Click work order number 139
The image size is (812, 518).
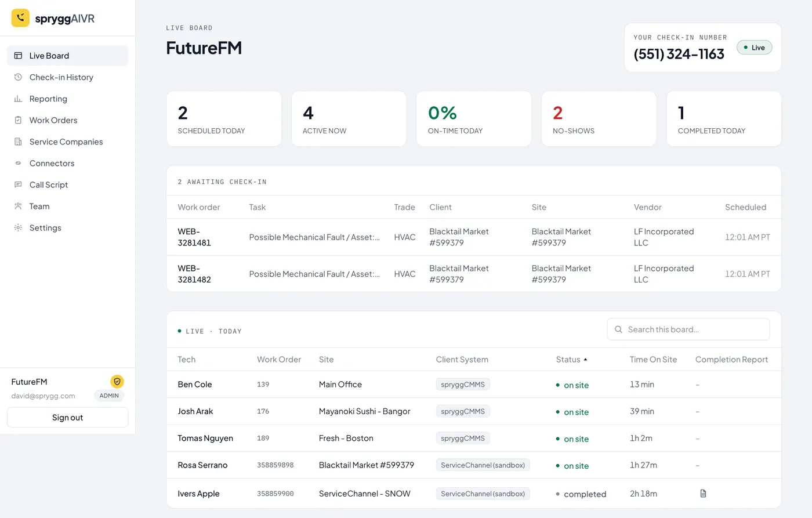(x=263, y=385)
